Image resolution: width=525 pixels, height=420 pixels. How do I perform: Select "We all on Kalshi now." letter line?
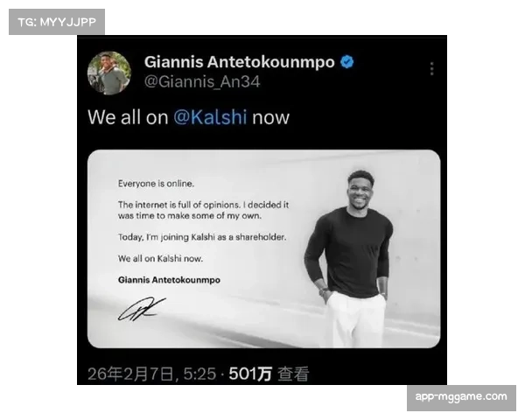[160, 259]
